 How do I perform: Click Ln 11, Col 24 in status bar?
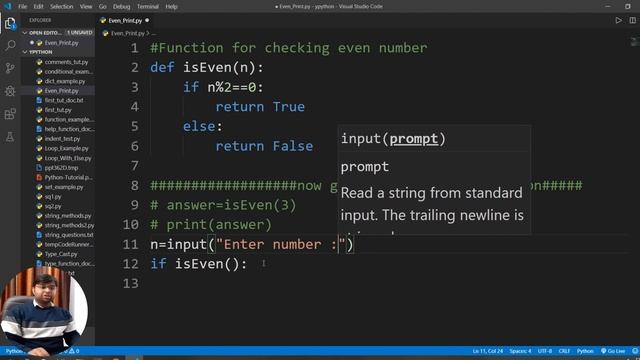[x=488, y=351]
